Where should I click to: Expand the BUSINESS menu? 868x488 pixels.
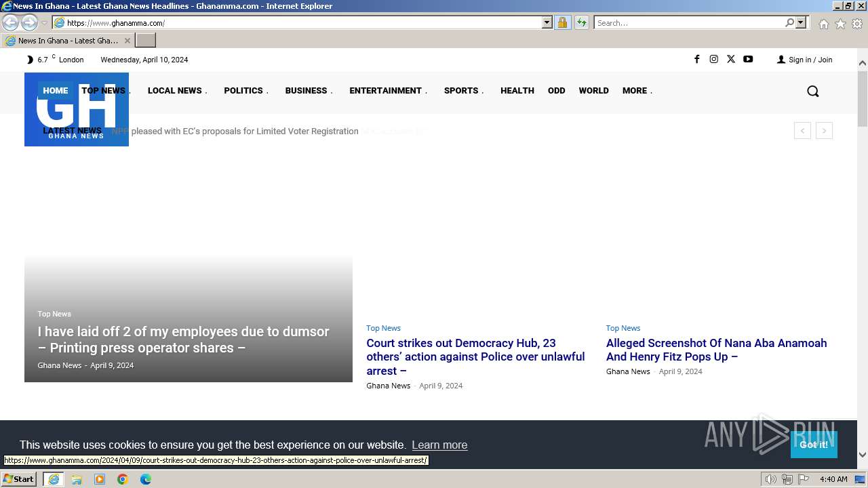(x=309, y=90)
